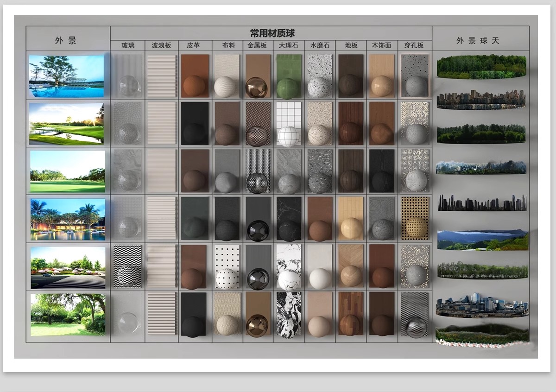The height and width of the screenshot is (392, 556).
Task: Select the 外景 header label
Action: tap(65, 40)
